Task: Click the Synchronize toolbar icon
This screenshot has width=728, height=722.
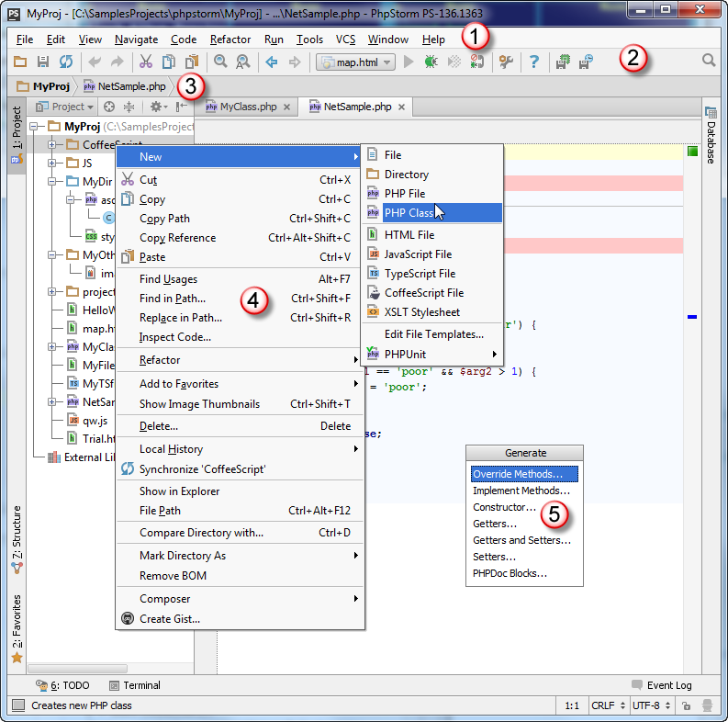Action: (66, 62)
